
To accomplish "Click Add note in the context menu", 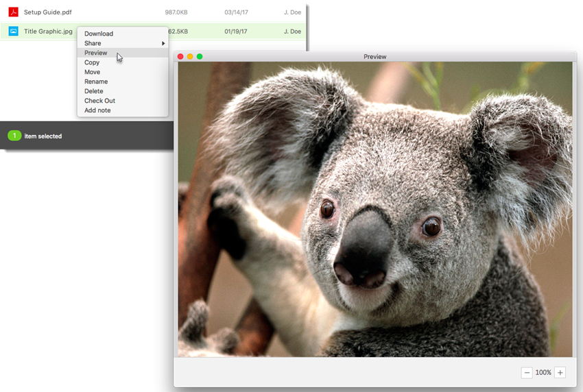I will click(x=97, y=110).
